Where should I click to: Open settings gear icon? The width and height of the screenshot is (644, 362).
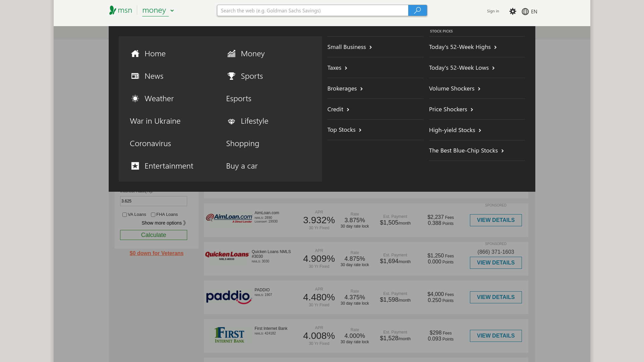[x=513, y=11]
